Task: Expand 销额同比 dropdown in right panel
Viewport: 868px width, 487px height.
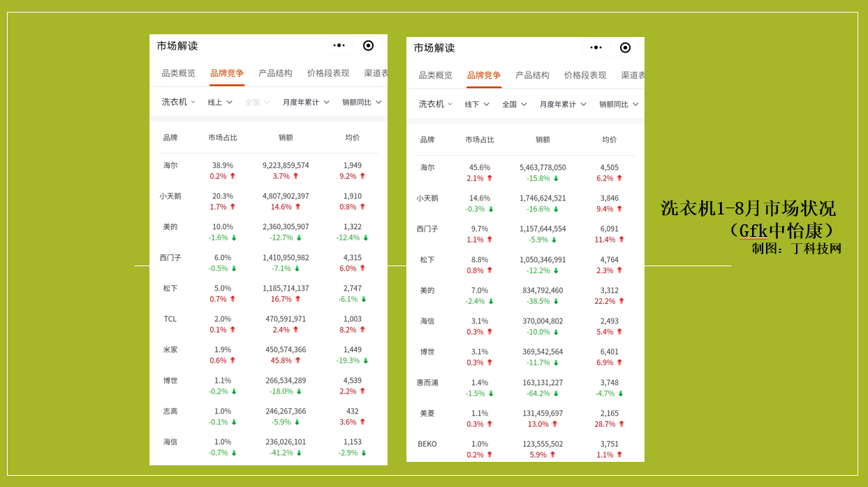Action: [x=619, y=104]
